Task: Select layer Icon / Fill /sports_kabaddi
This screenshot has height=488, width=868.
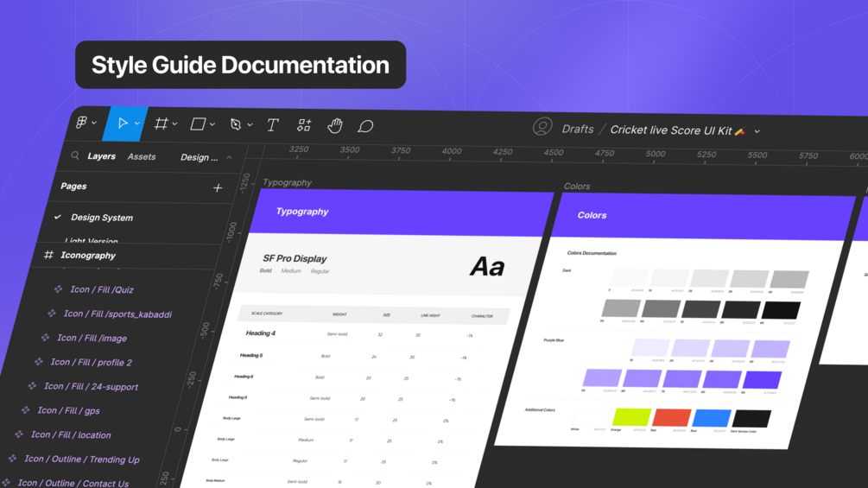Action: 118,314
